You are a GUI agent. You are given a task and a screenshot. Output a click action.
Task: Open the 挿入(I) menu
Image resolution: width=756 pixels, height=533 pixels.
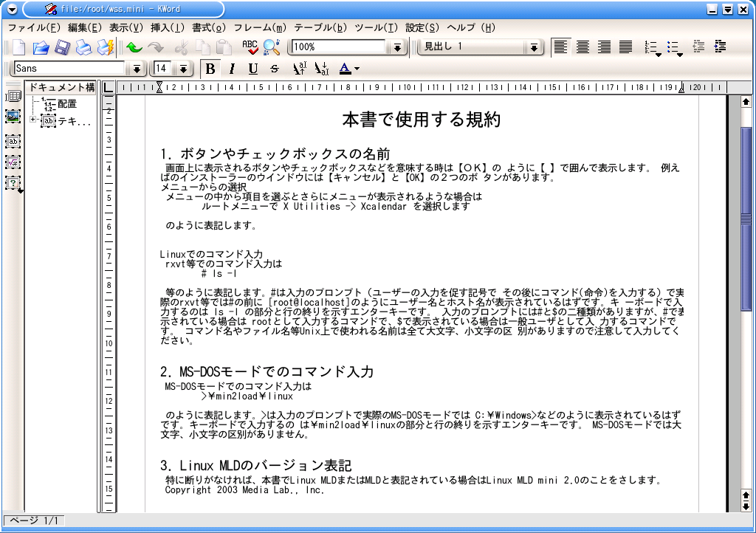click(168, 27)
